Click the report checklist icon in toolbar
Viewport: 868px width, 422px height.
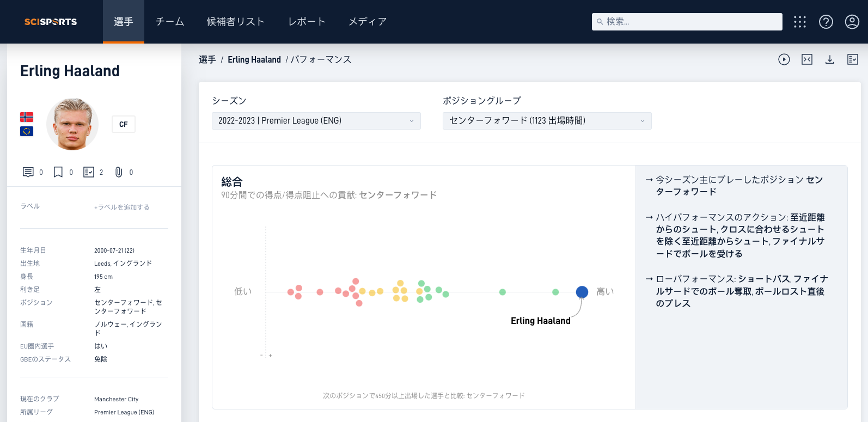point(853,59)
